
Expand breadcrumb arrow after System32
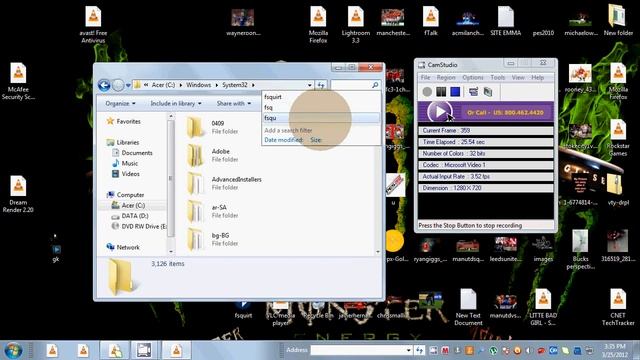tap(253, 85)
